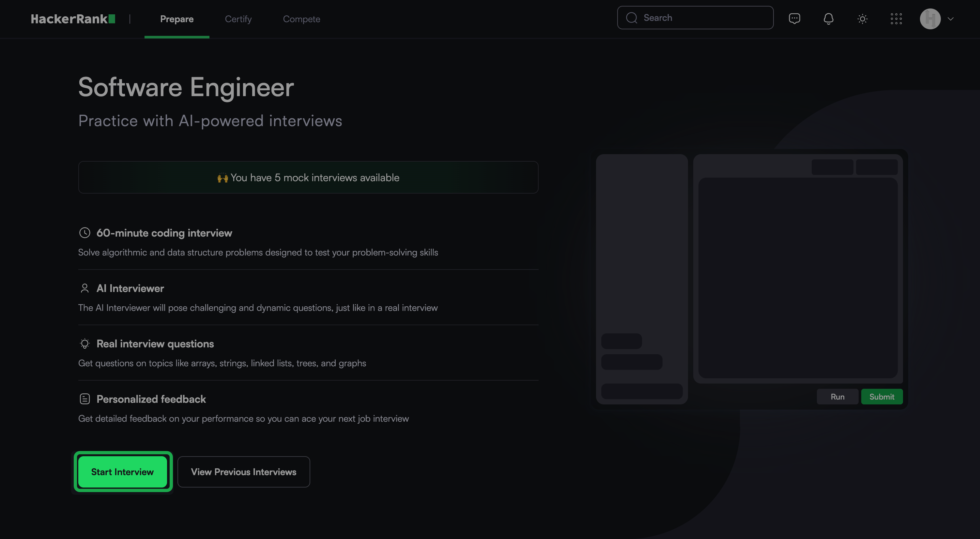
Task: Focus the Search input field
Action: [704, 18]
